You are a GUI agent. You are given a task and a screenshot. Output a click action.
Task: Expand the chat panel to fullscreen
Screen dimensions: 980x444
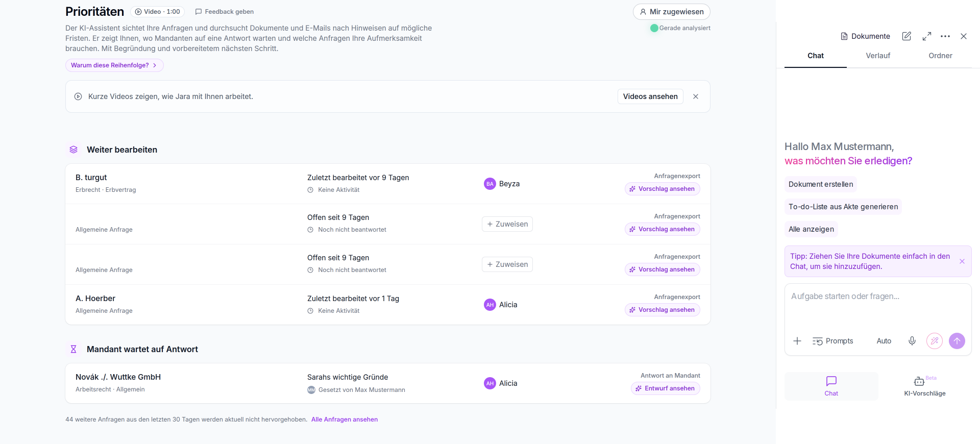tap(927, 36)
